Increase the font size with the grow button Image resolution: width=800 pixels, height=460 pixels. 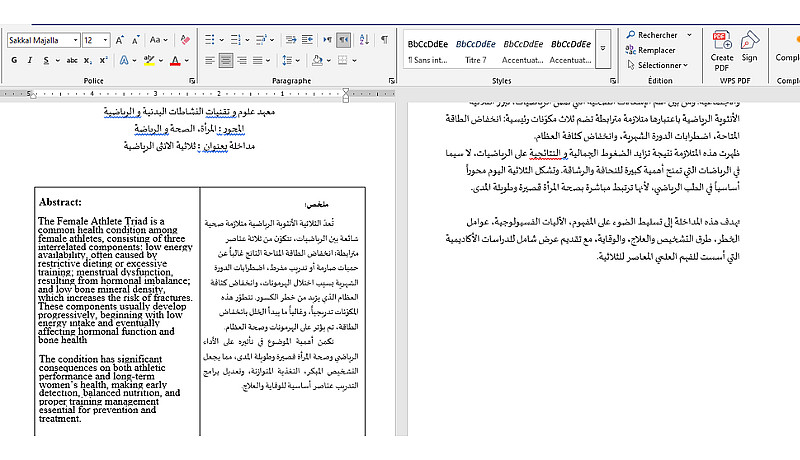tap(119, 40)
